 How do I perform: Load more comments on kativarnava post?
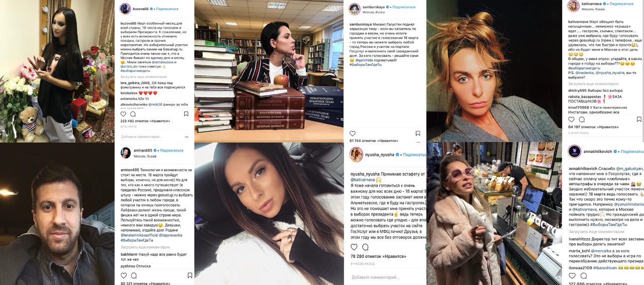pos(594,84)
